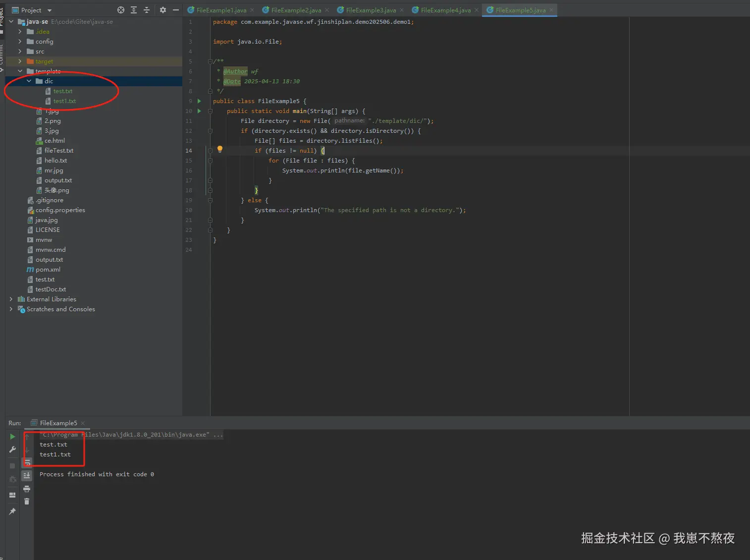Viewport: 750px width, 560px height.
Task: Select .gitignore in project tree
Action: coord(49,200)
